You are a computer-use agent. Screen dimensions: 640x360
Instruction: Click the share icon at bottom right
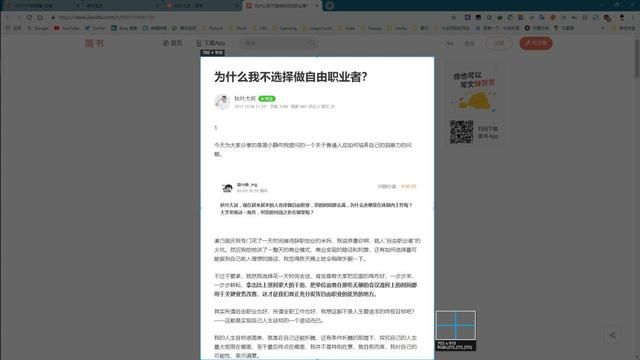click(x=612, y=335)
